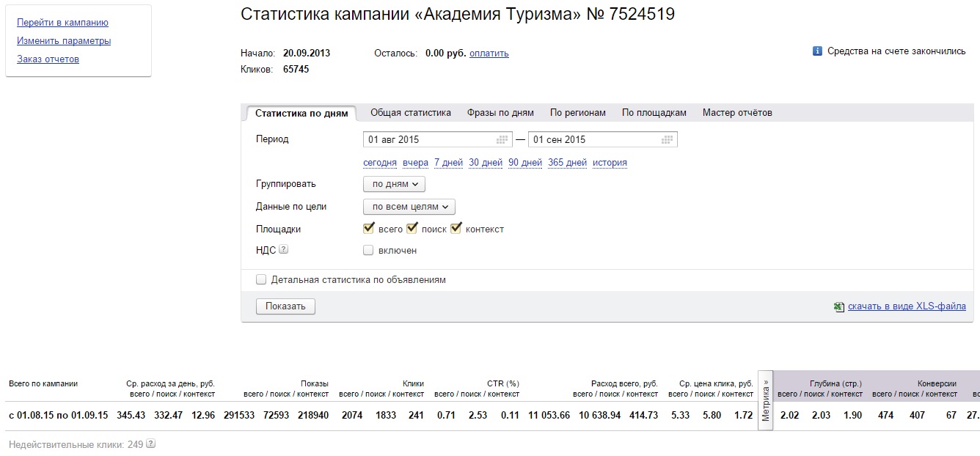Open the start date calendar picker
The image size is (980, 456).
(503, 139)
